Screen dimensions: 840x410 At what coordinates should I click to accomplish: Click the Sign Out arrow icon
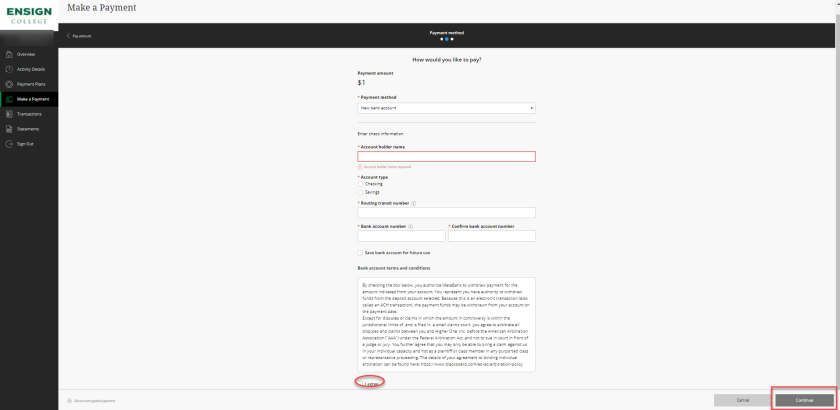point(8,144)
